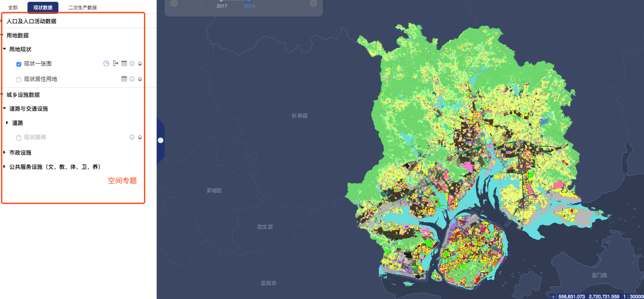
Task: Adjust opacity of 现状一张图 layer
Action: pos(140,64)
